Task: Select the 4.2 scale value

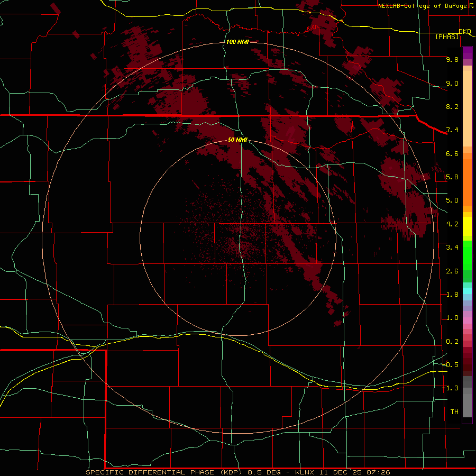Action: [452, 224]
